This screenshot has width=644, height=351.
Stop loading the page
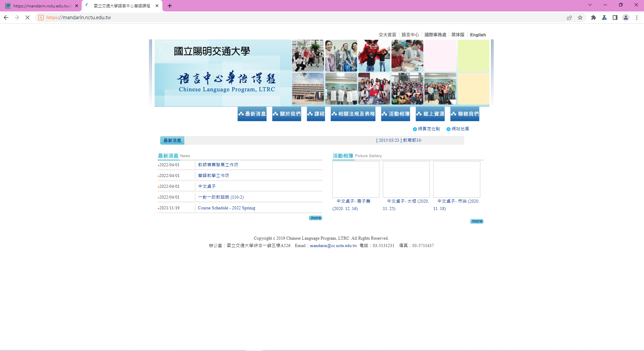pyautogui.click(x=28, y=17)
